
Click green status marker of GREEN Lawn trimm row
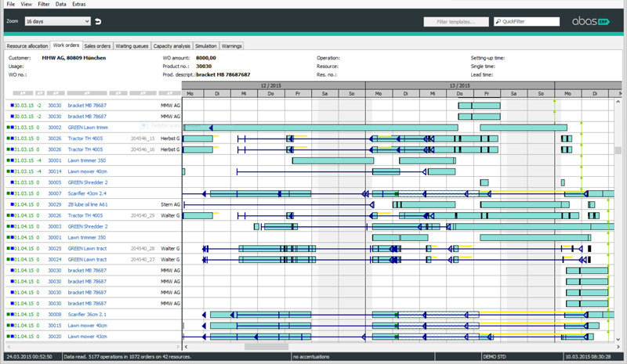[8, 127]
